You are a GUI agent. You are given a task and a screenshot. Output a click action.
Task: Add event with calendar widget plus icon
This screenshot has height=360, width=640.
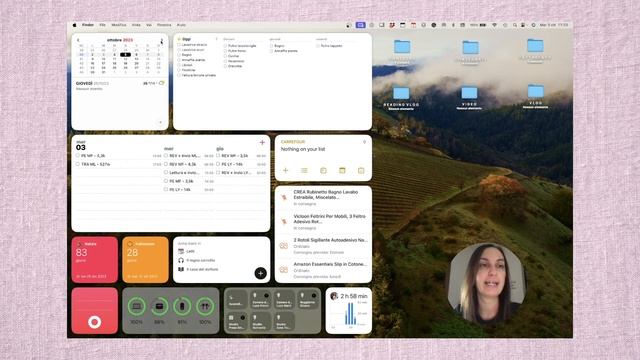click(160, 122)
